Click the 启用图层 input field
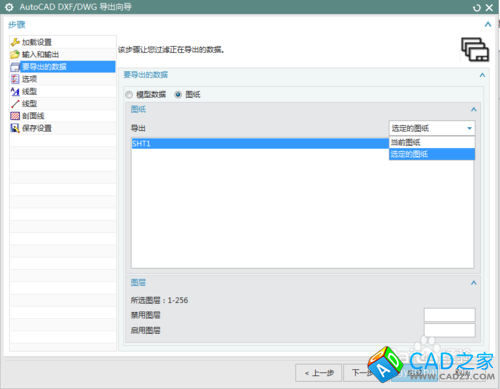Image resolution: width=500 pixels, height=389 pixels. point(449,330)
